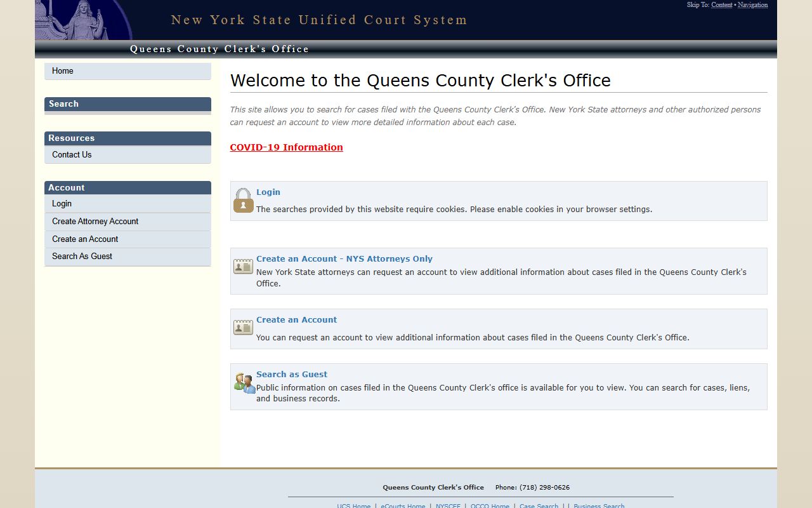The height and width of the screenshot is (508, 812).
Task: Click the Welcome to the Queens County Clerk's Office heading
Action: pos(421,81)
